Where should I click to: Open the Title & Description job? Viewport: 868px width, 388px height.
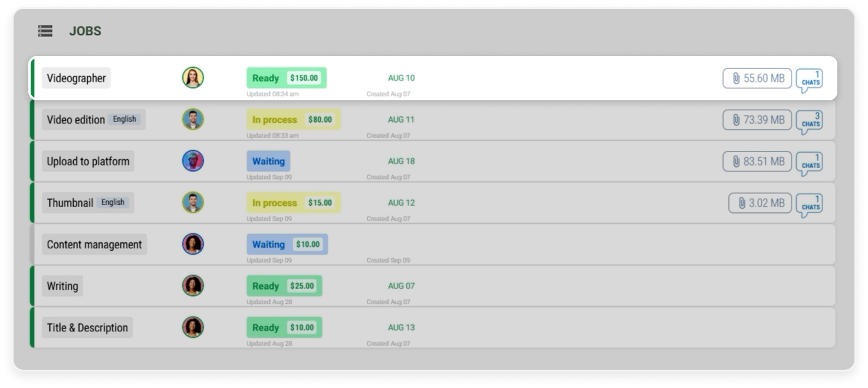click(x=87, y=327)
